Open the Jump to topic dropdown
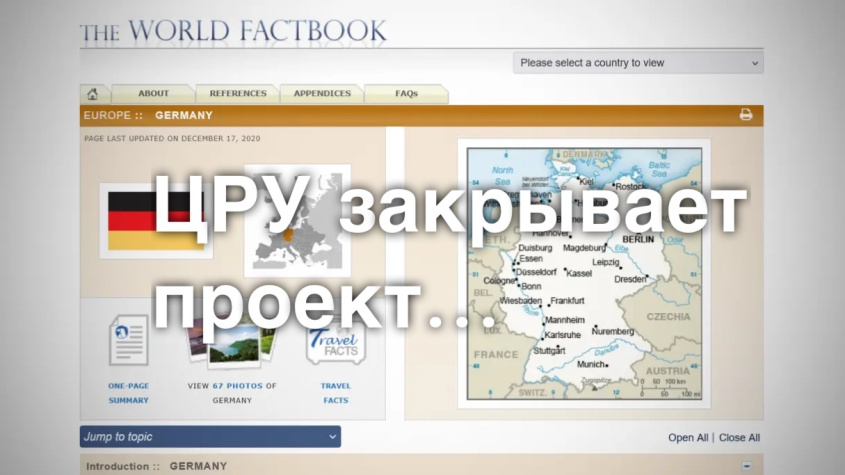Image resolution: width=845 pixels, height=475 pixels. [210, 437]
